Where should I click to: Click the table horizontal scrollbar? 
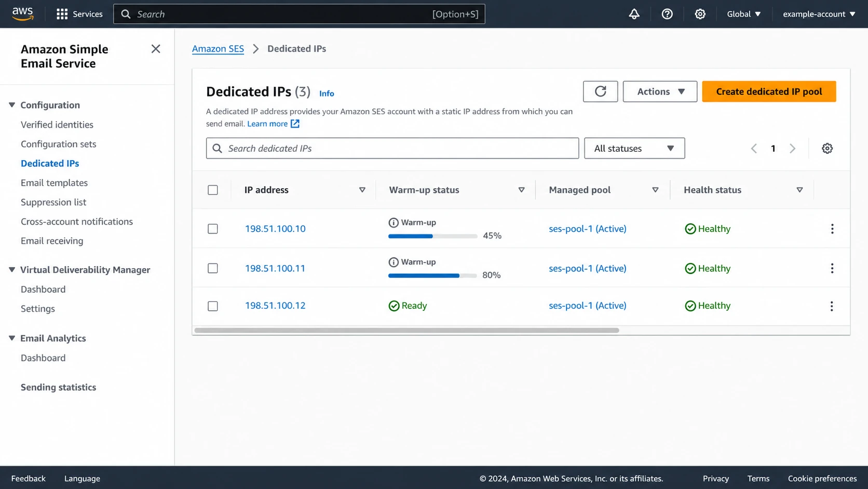[x=406, y=331]
